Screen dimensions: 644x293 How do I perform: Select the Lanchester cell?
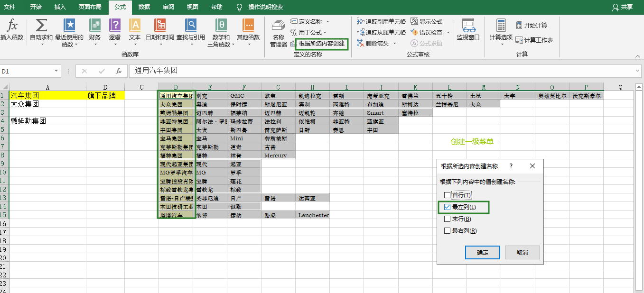[x=313, y=215]
